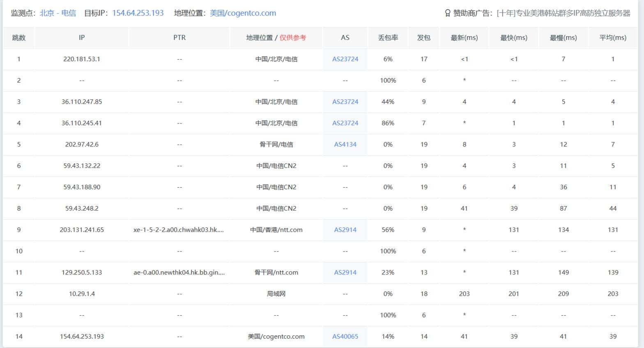This screenshot has width=644, height=348.
Task: Open AS23724 link in hop 1 row
Action: 345,59
